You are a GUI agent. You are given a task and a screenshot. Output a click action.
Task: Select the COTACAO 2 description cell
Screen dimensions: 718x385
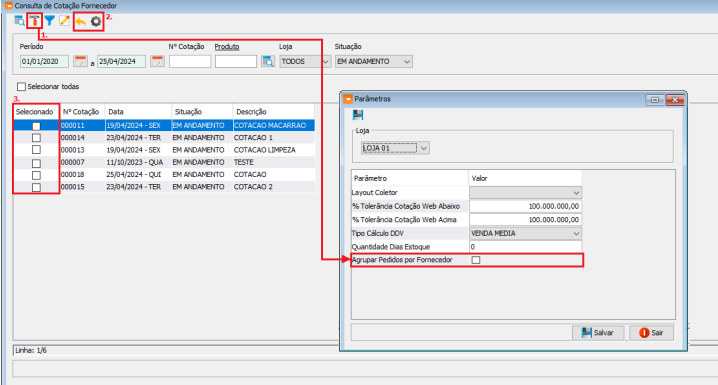[273, 187]
